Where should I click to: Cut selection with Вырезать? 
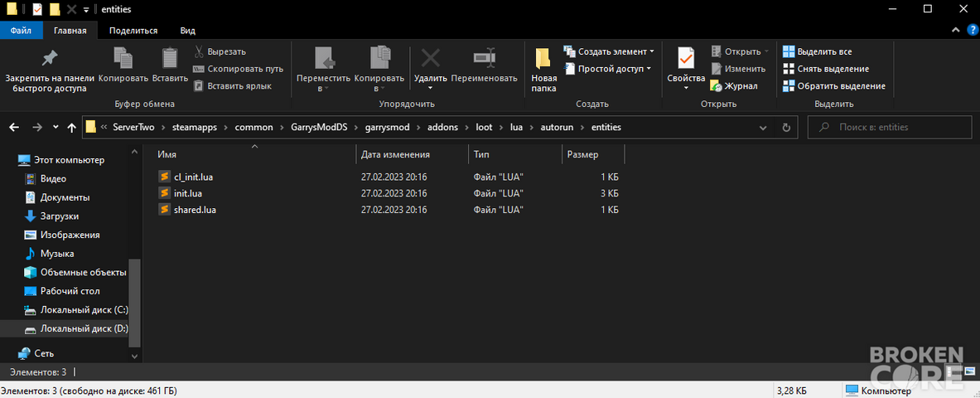pyautogui.click(x=220, y=51)
